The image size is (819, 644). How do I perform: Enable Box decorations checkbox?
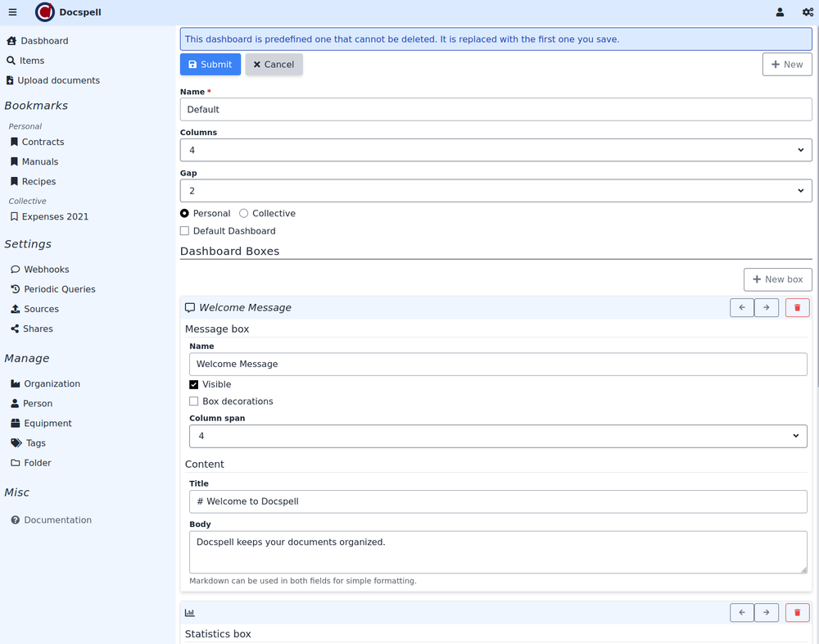coord(194,401)
